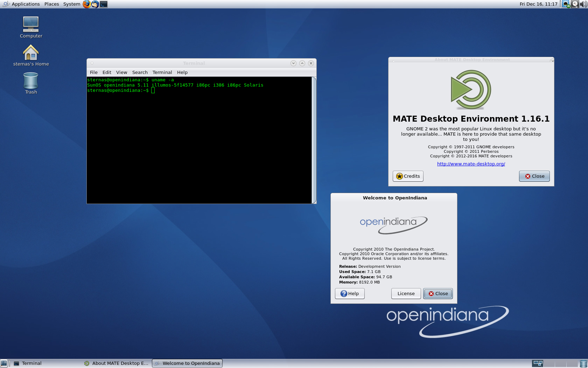Open the Terminal menu in Terminal window
This screenshot has width=588, height=368.
tap(162, 73)
